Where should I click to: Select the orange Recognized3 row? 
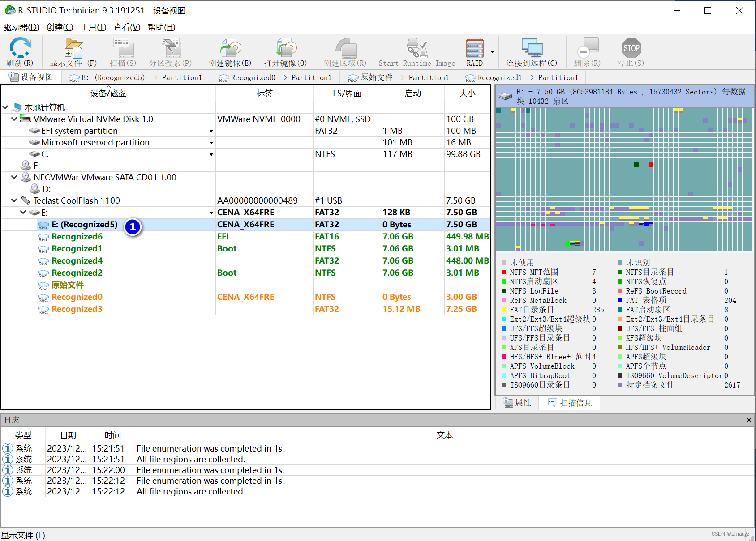click(245, 309)
